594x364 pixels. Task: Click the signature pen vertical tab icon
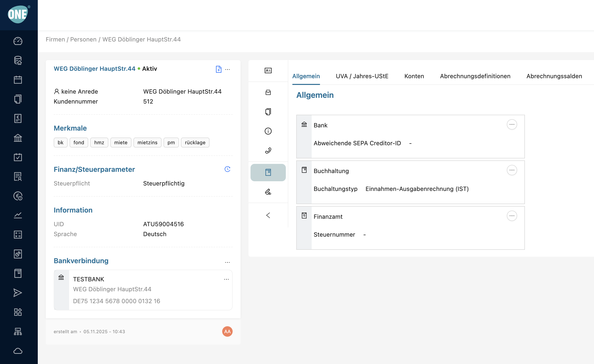coord(268,192)
